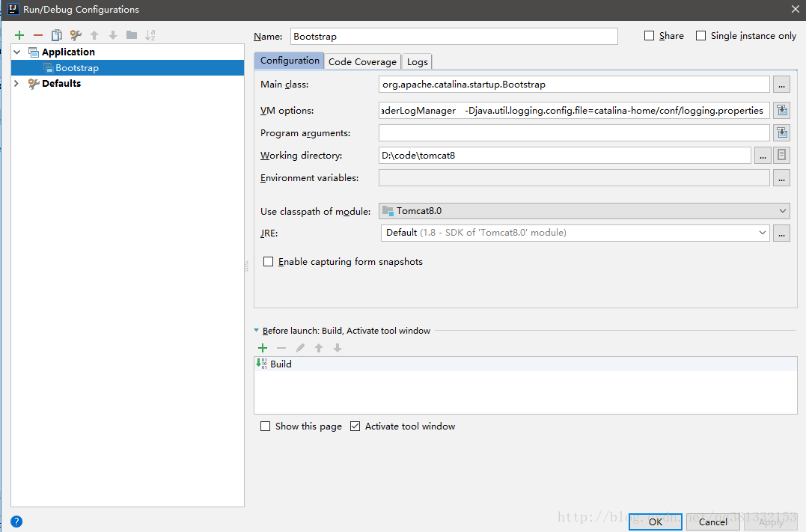Image resolution: width=806 pixels, height=532 pixels.
Task: Click IntelliJ logo in title bar
Action: (13, 9)
